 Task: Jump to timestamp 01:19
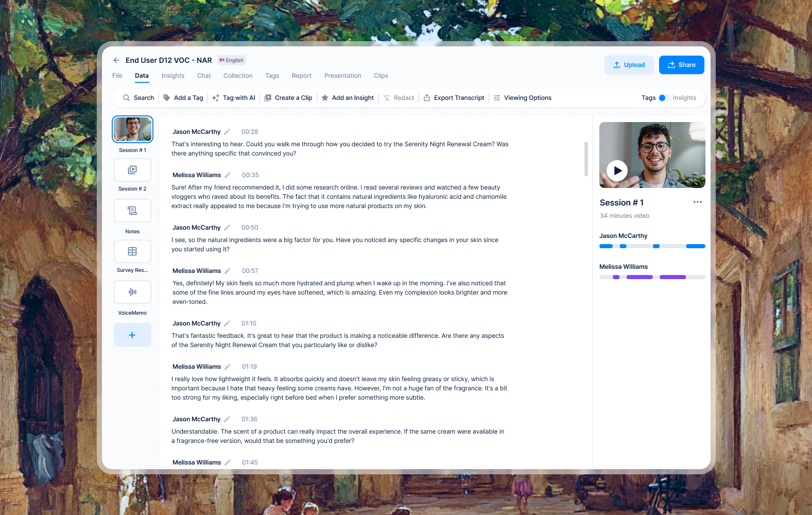pos(249,367)
